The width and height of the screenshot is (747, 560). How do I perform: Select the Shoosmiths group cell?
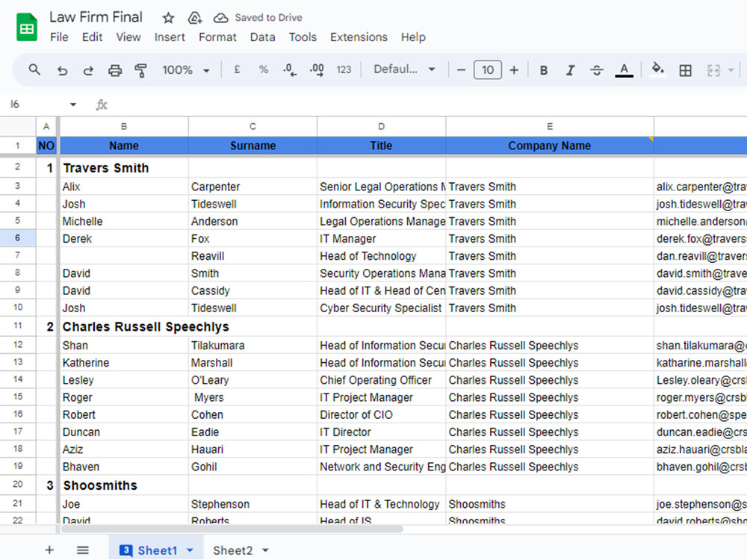pyautogui.click(x=124, y=485)
